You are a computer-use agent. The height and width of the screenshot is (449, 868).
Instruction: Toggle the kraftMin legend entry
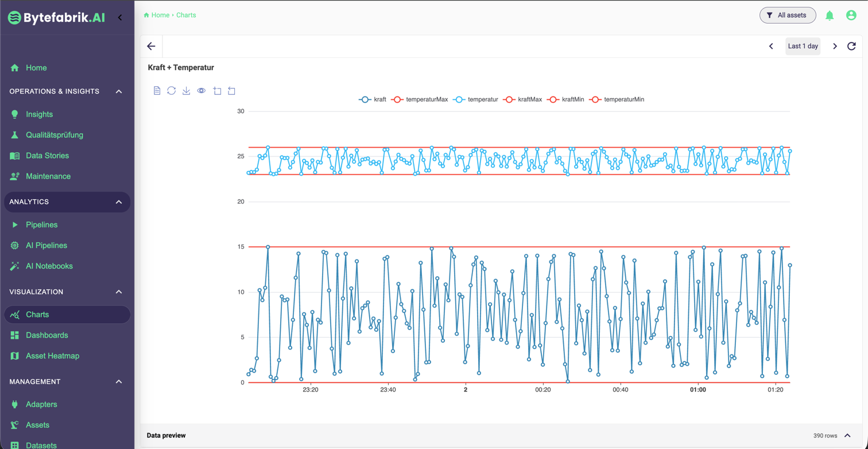pos(566,99)
